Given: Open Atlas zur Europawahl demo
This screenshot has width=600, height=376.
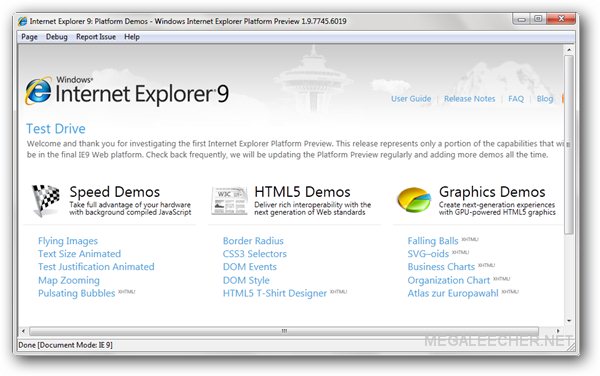Looking at the screenshot, I should pos(453,293).
